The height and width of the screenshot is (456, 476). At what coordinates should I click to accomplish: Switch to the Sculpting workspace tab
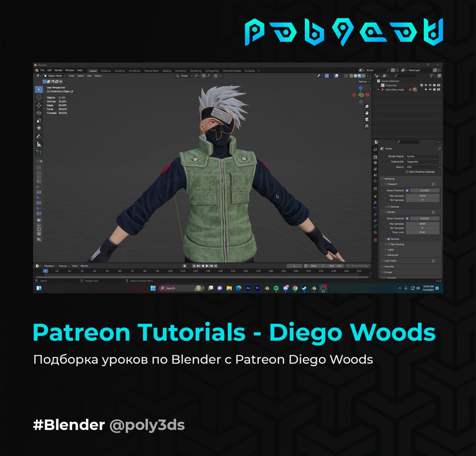[x=119, y=71]
